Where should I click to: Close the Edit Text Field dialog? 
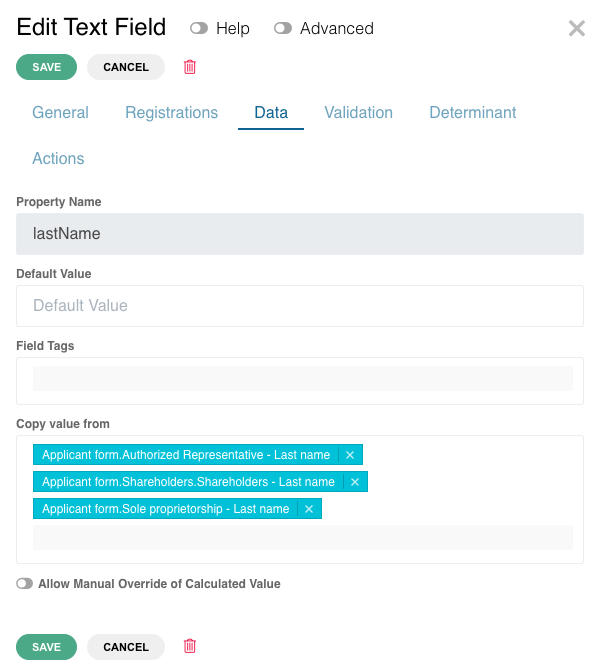[577, 29]
